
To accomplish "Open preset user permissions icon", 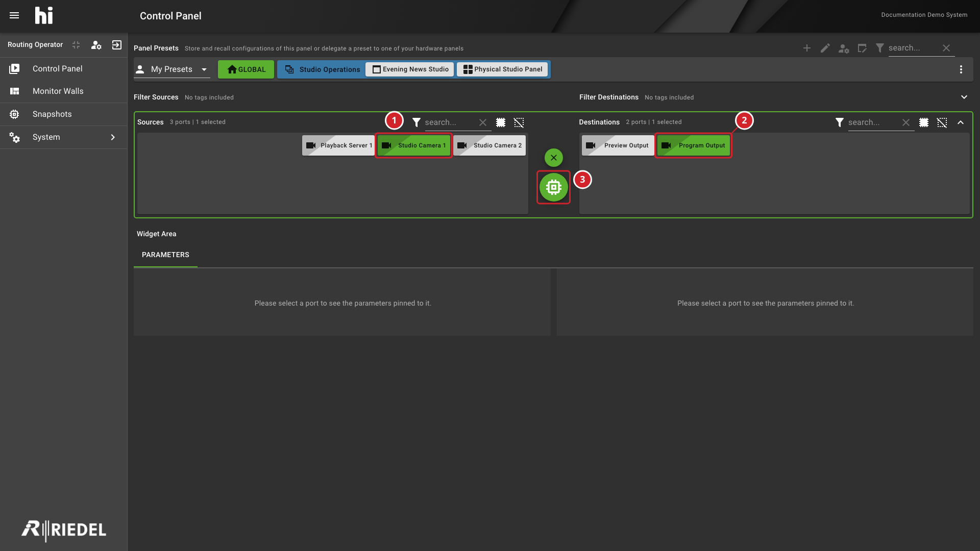I will [x=844, y=48].
